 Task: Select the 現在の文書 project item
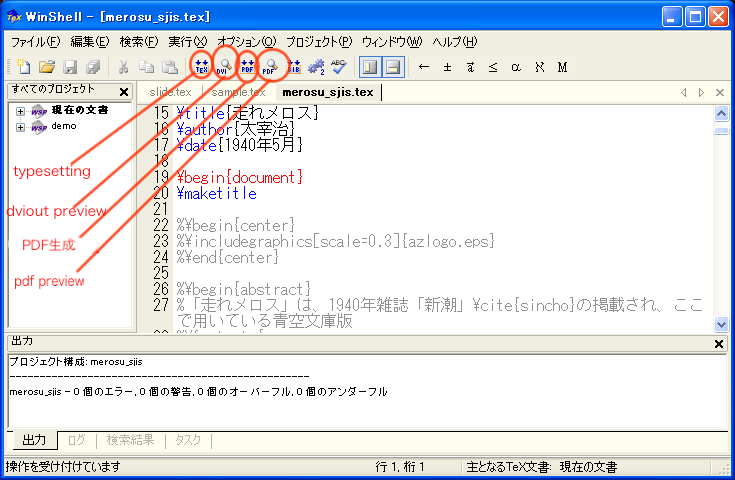coord(80,110)
